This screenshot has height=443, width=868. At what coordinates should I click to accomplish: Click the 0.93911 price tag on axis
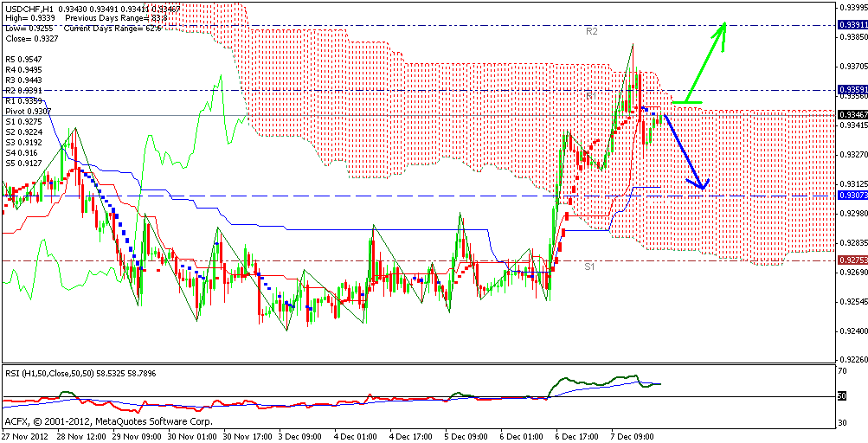coord(852,25)
